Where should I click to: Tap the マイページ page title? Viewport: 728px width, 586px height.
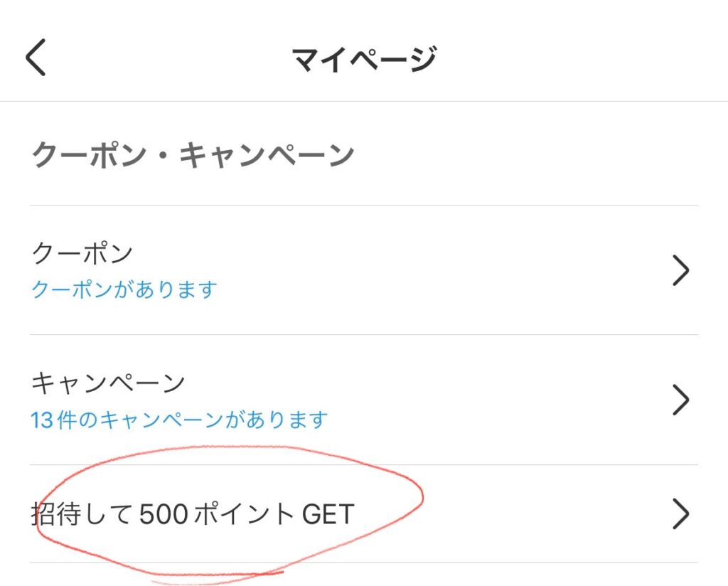(364, 59)
